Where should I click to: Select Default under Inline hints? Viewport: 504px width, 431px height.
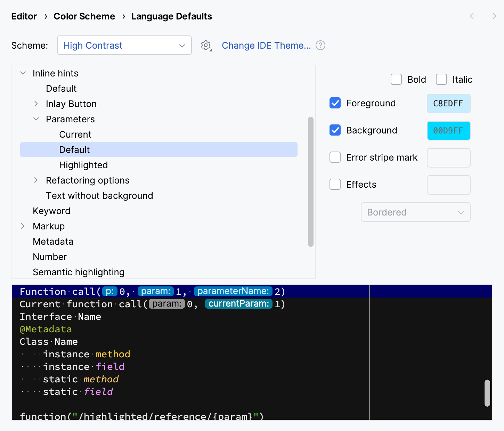(x=61, y=89)
